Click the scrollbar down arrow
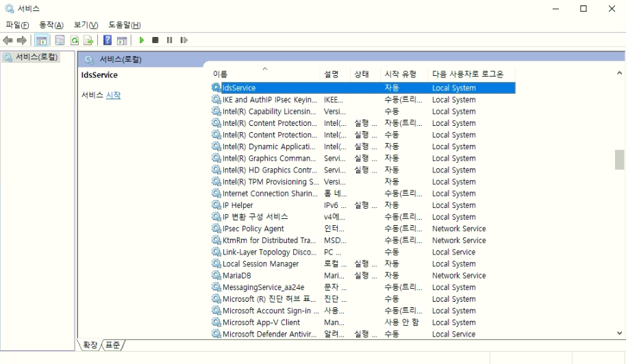This screenshot has width=626, height=364. point(619,333)
